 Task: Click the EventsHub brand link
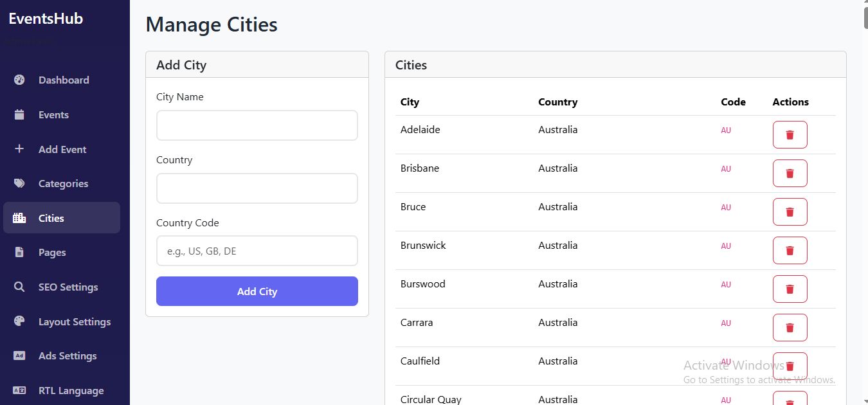pos(46,19)
